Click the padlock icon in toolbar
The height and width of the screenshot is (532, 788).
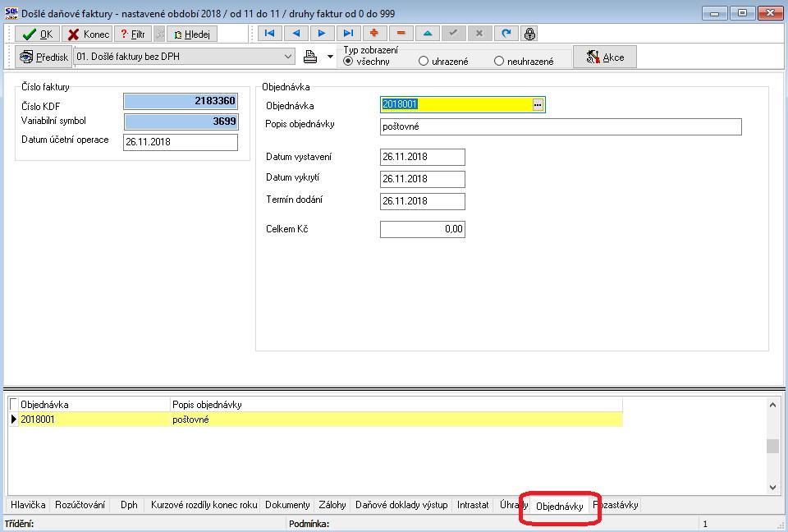pyautogui.click(x=529, y=34)
